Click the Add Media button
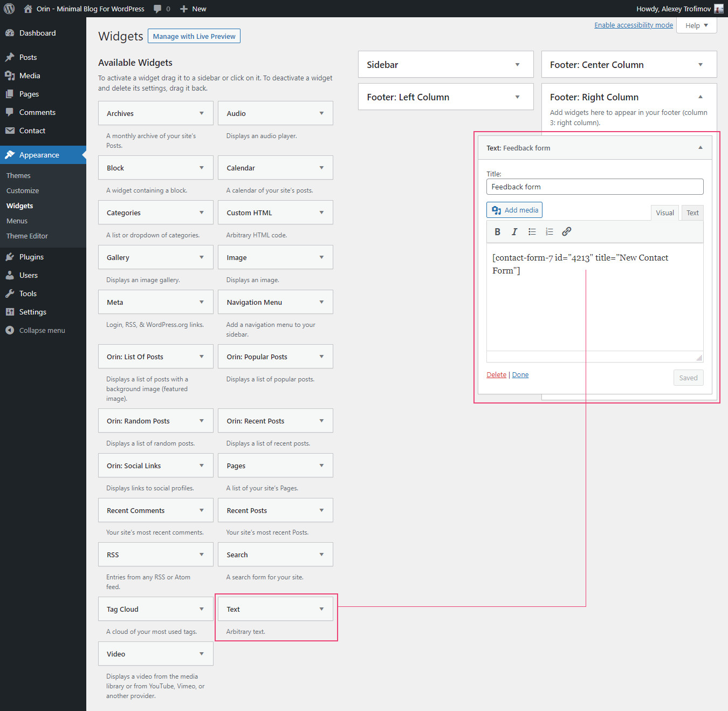 coord(514,210)
